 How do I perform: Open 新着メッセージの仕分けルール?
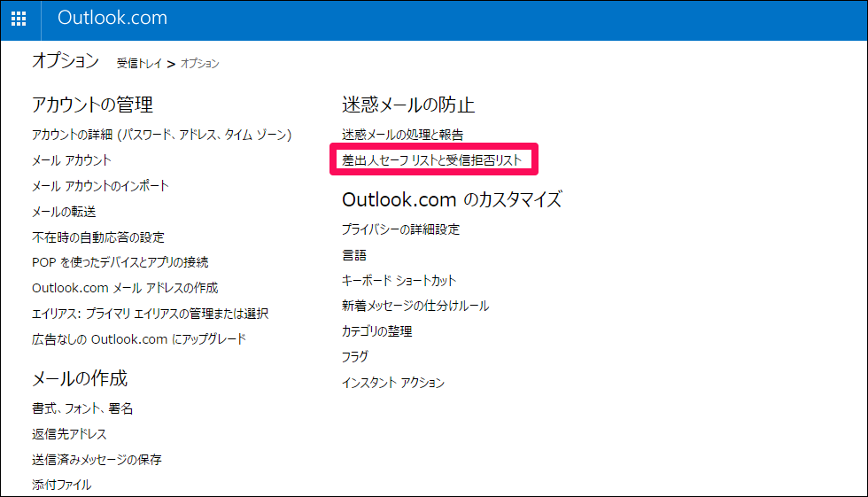click(x=415, y=306)
